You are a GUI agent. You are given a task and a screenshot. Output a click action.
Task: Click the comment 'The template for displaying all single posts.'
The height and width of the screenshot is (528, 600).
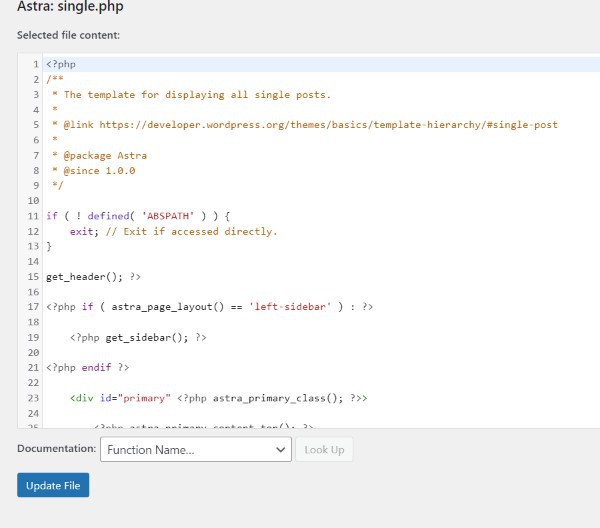click(197, 95)
